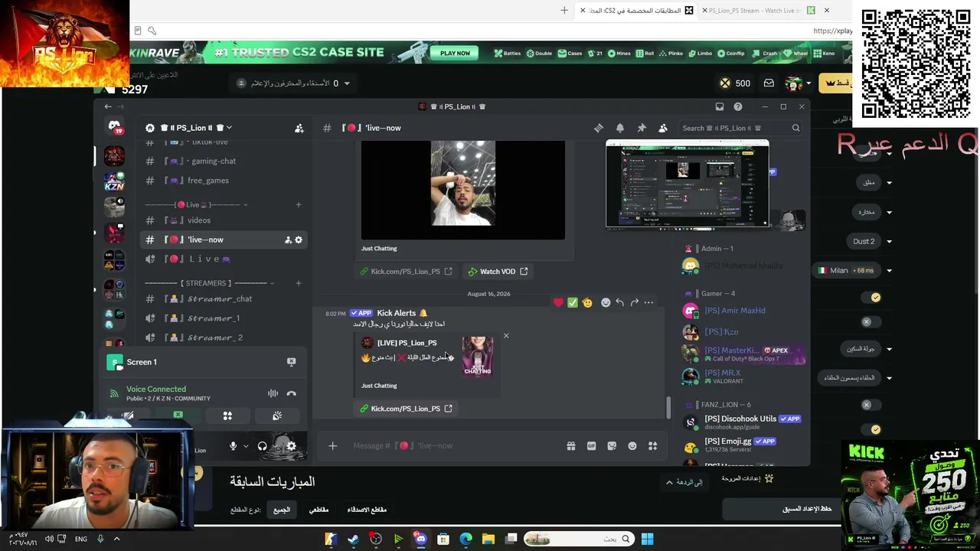Collapse the Live channel category
This screenshot has height=551, width=980.
198,204
